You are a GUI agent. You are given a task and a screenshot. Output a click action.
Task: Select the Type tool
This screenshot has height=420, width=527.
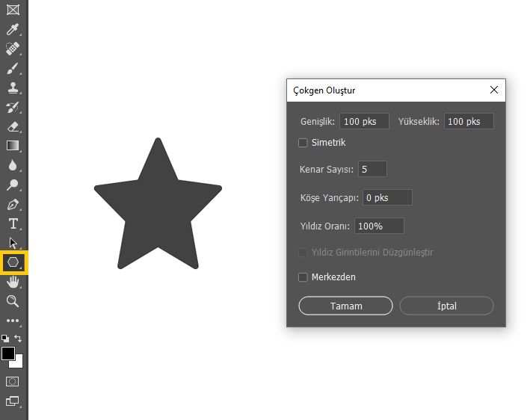tap(13, 223)
